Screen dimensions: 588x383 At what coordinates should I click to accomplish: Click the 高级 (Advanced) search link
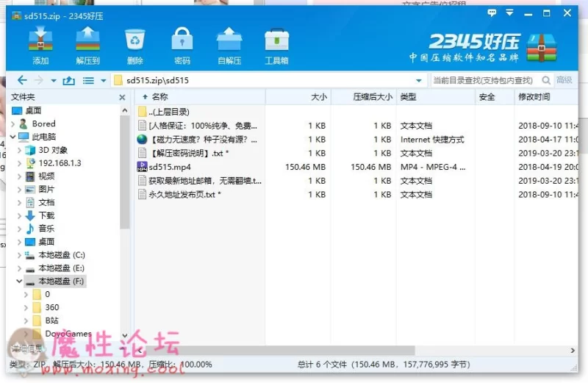[564, 80]
